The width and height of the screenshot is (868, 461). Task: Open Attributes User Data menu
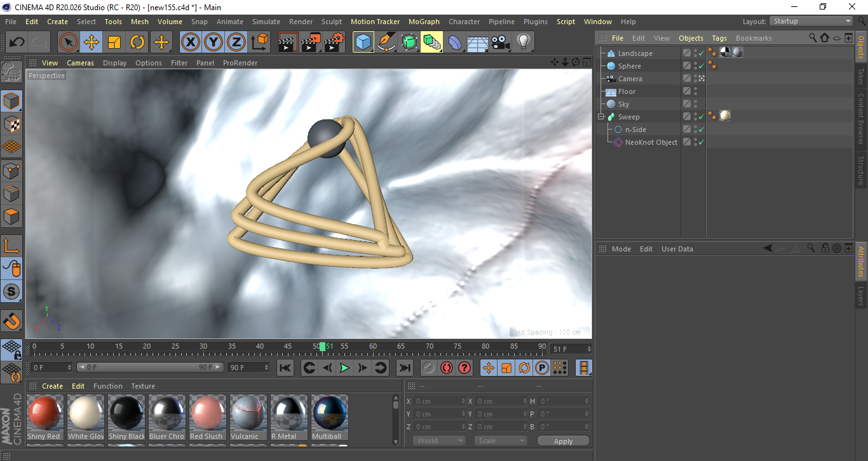tap(677, 249)
